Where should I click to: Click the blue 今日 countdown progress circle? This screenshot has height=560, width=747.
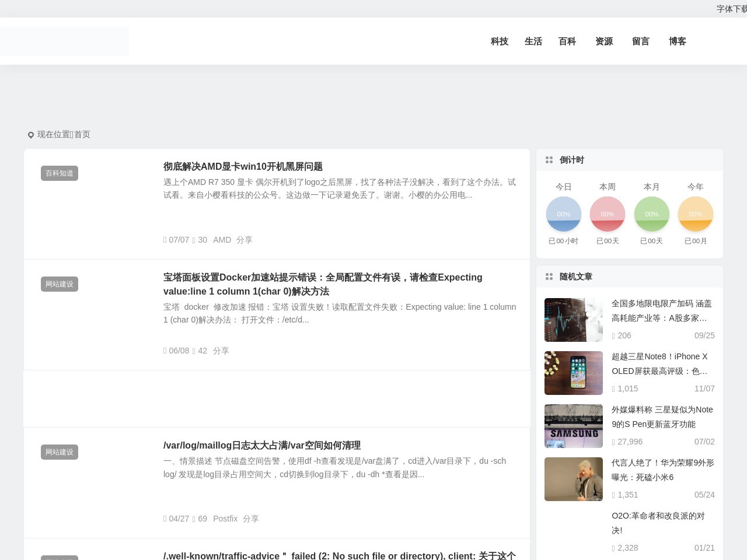[564, 214]
